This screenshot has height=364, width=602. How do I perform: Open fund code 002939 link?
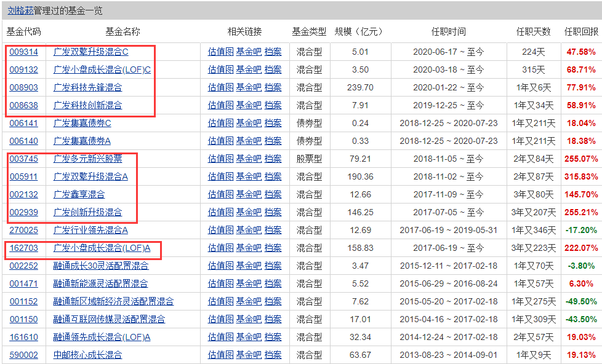24,212
